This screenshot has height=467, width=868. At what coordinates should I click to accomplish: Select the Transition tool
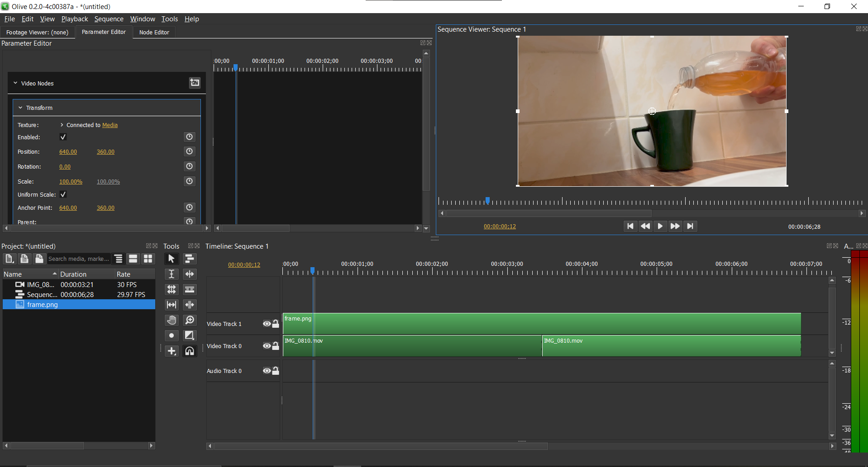click(190, 335)
